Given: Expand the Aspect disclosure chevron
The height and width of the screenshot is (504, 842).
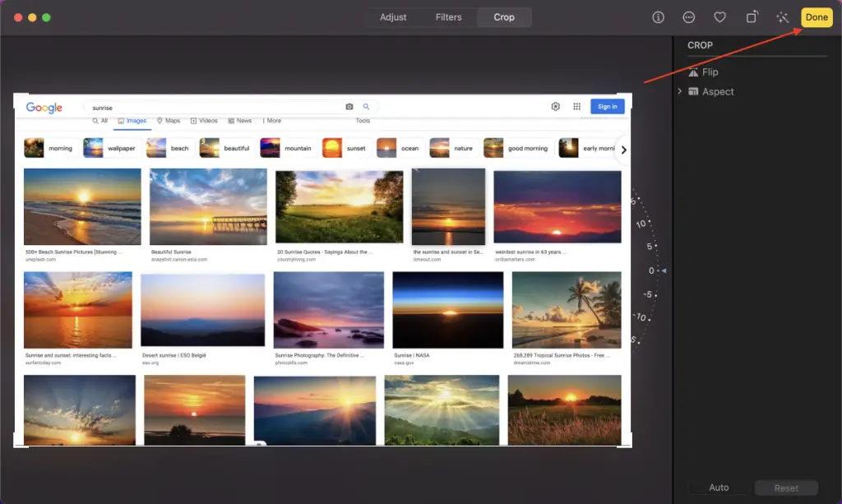Looking at the screenshot, I should click(680, 91).
